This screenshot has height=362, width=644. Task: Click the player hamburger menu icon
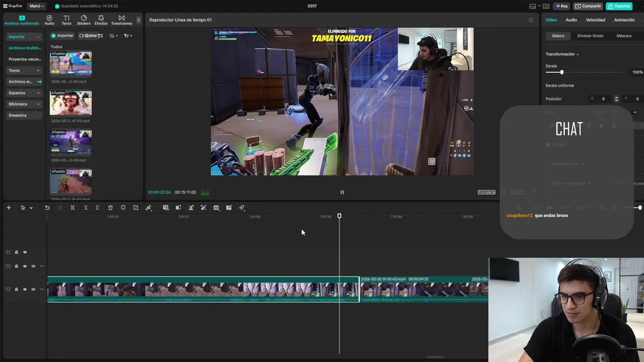point(530,20)
